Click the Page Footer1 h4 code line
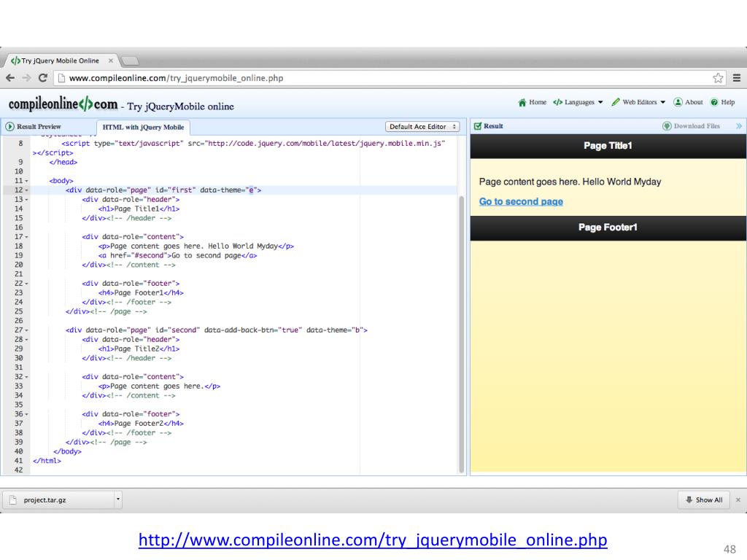The height and width of the screenshot is (560, 747). pos(141,293)
